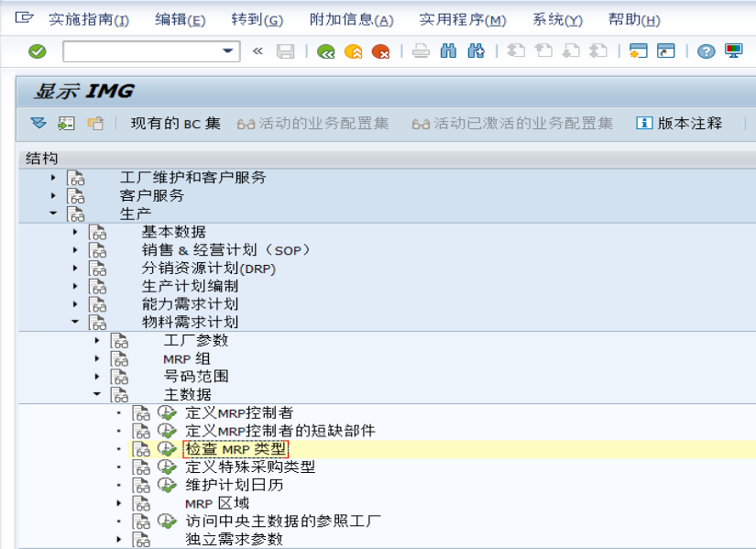Collapse the 生产 tree node
This screenshot has width=756, height=549.
(53, 214)
